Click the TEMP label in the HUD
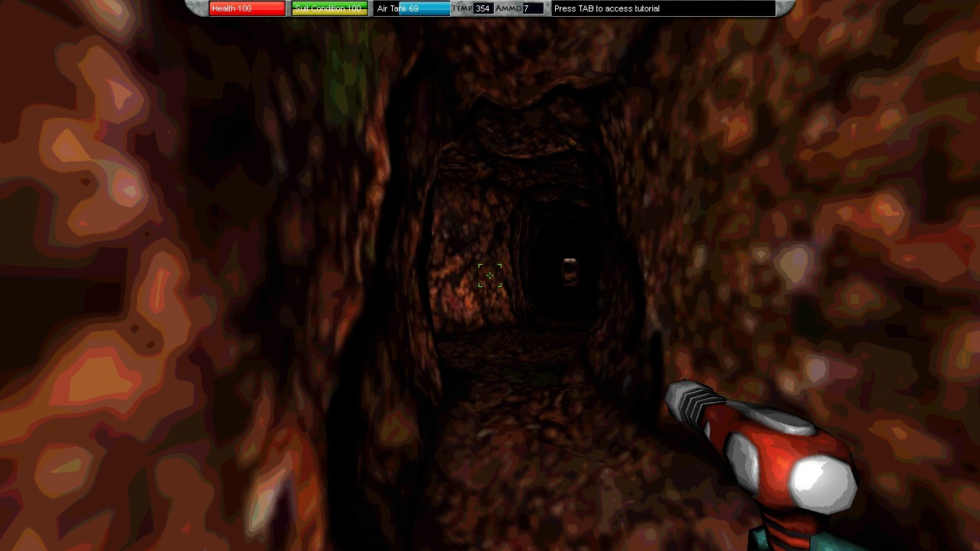 (462, 8)
